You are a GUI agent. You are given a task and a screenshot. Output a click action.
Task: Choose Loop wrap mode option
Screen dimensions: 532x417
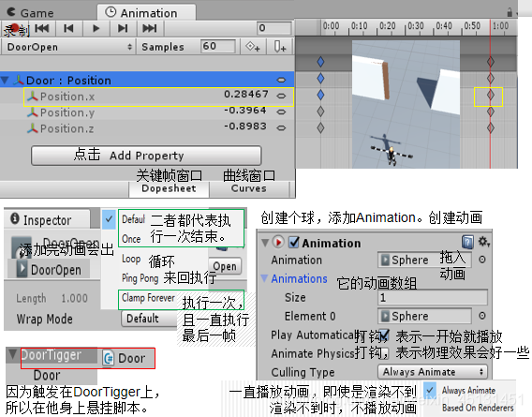(131, 259)
